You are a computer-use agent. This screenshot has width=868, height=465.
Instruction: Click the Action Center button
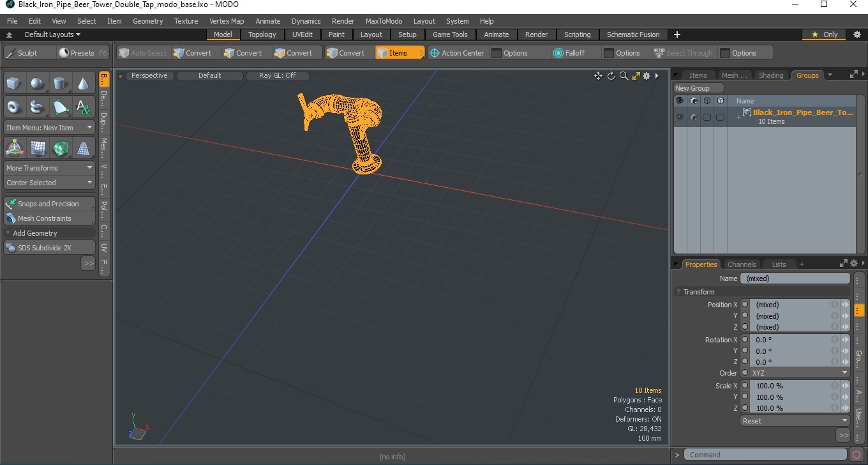click(456, 53)
